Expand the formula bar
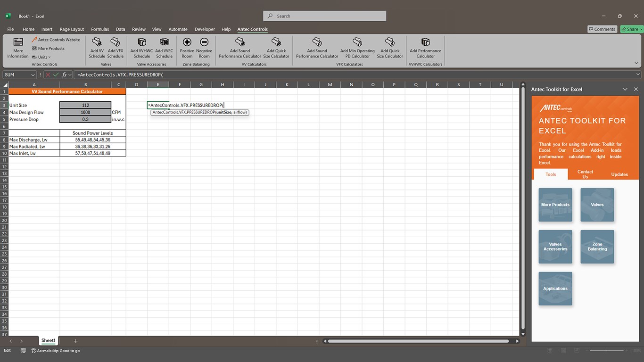 (x=638, y=74)
